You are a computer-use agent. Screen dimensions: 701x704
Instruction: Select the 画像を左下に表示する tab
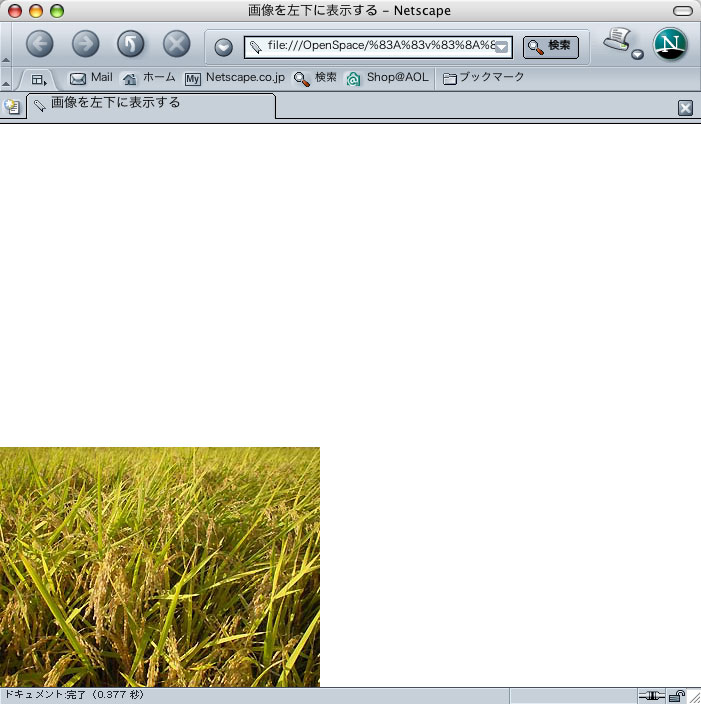(151, 106)
